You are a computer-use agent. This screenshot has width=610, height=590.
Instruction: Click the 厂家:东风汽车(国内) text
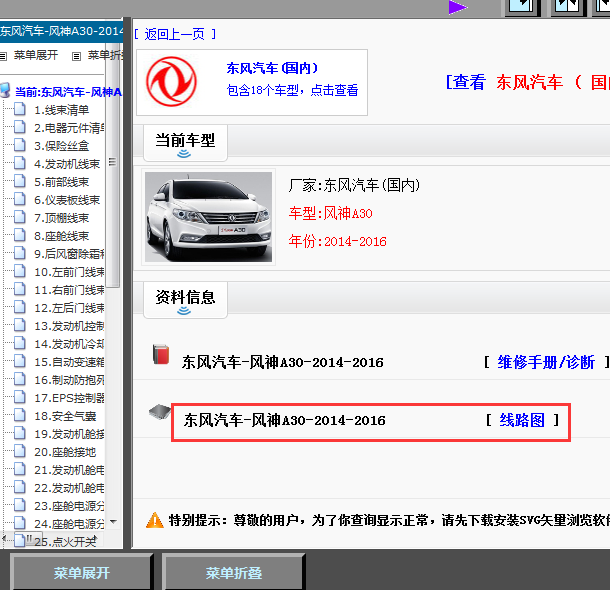354,185
